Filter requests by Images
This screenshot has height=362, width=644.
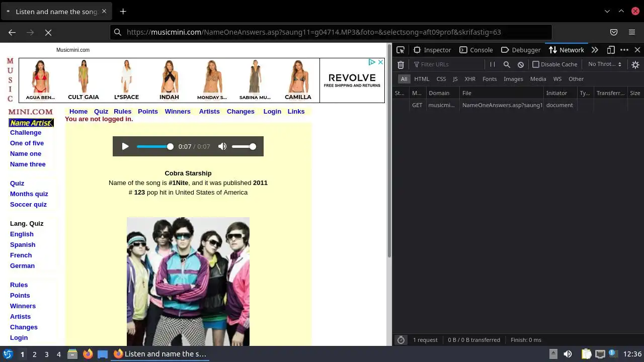click(x=513, y=79)
